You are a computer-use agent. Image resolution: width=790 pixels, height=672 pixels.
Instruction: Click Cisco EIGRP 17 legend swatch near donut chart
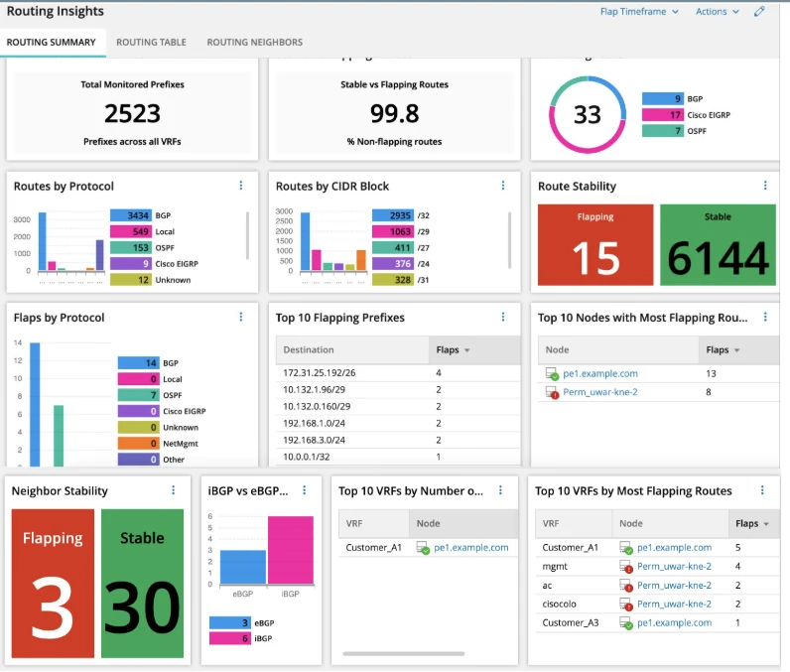click(663, 115)
